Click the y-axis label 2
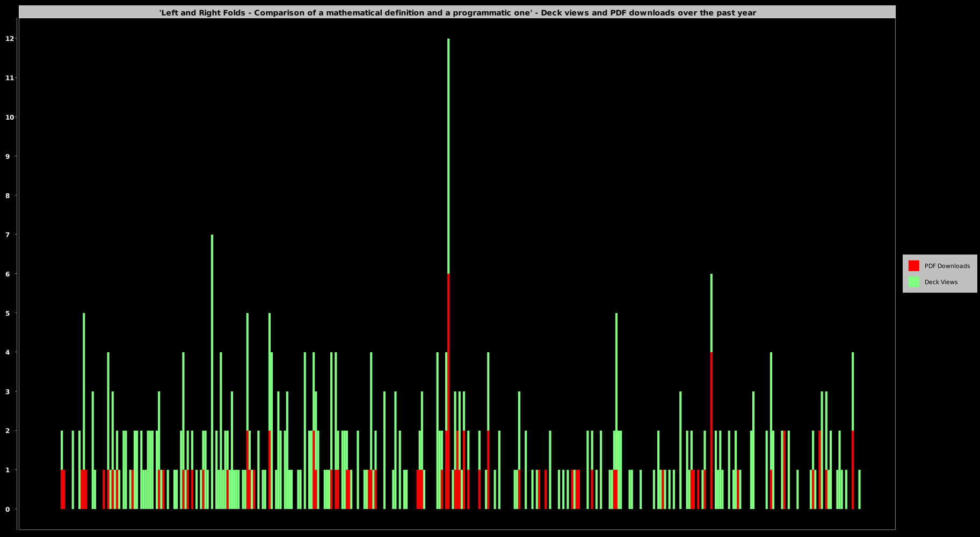 8,431
